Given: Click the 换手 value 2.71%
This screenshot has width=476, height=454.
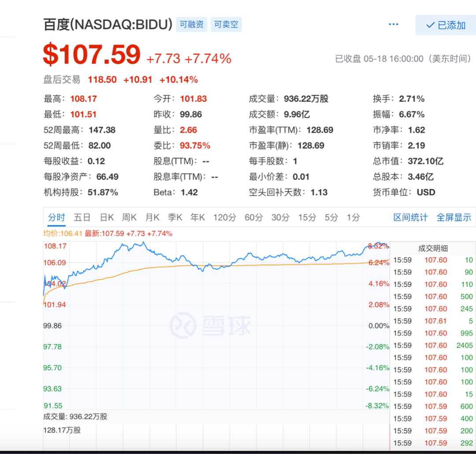Looking at the screenshot, I should pyautogui.click(x=412, y=99).
